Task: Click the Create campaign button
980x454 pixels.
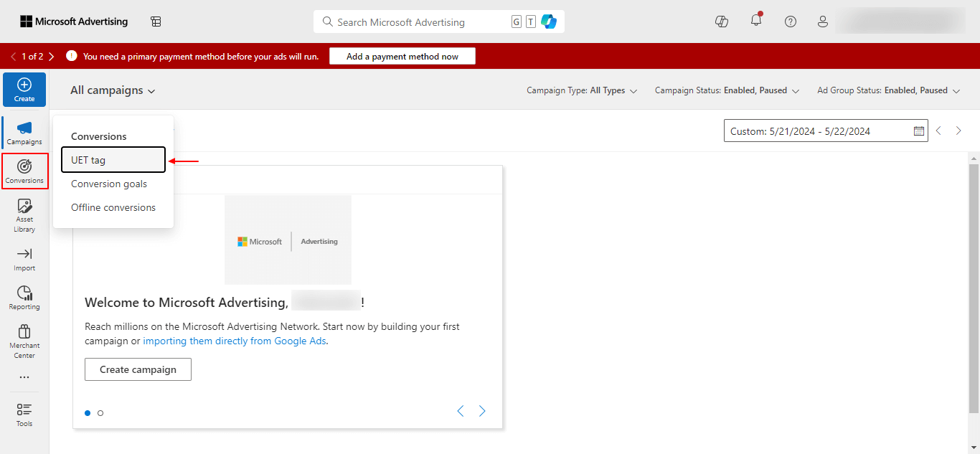Action: click(x=138, y=369)
